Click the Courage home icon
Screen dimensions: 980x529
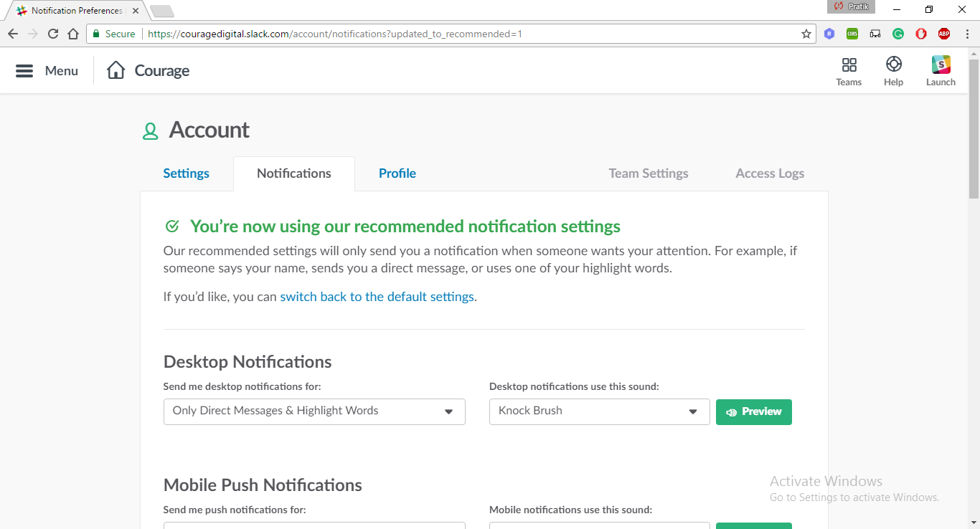[116, 70]
